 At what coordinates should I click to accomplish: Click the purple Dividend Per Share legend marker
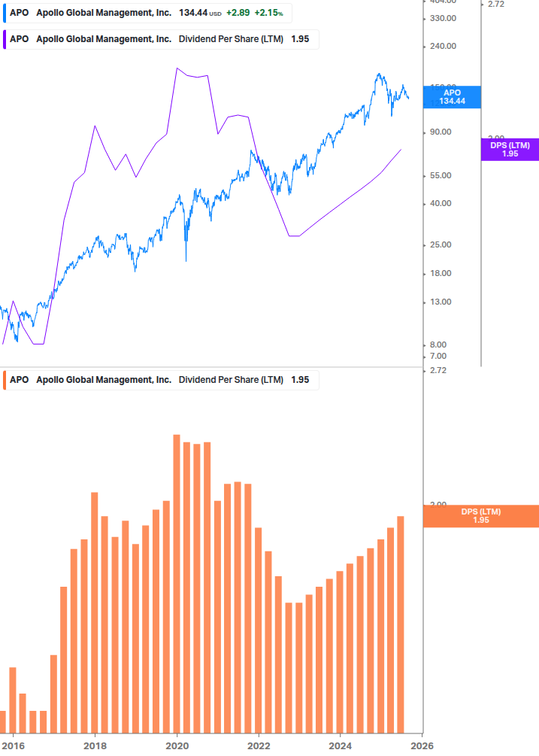(x=5, y=40)
